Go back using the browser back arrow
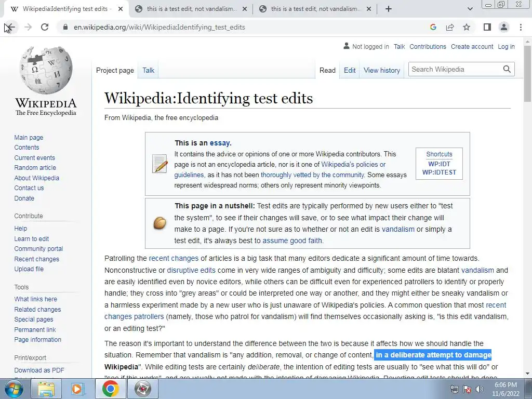Viewport: 532px width, 399px height. (x=10, y=27)
